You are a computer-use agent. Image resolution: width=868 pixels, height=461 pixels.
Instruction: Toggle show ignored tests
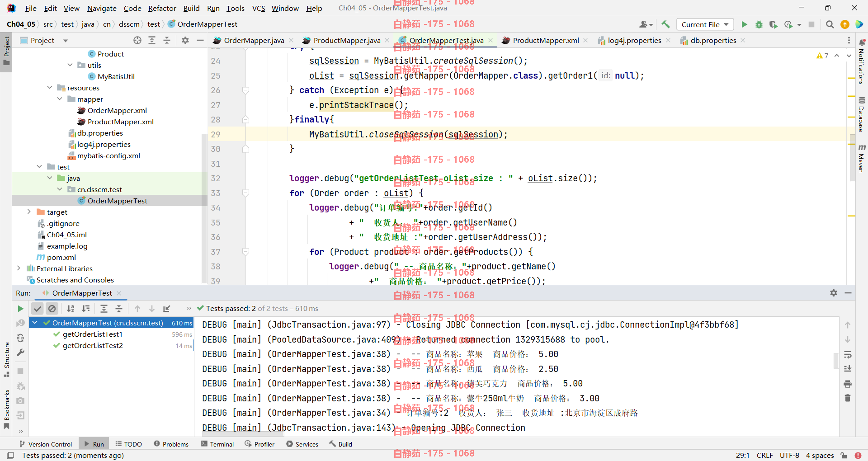pos(52,309)
